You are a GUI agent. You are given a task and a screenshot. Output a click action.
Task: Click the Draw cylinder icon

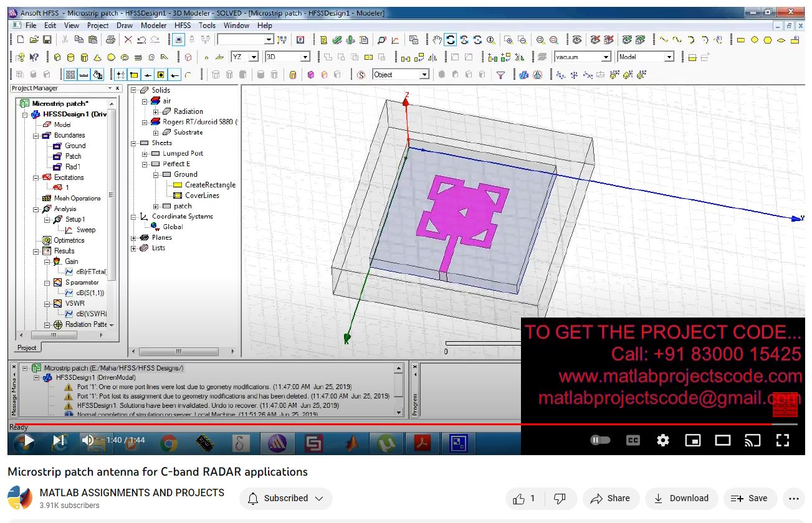tap(70, 57)
